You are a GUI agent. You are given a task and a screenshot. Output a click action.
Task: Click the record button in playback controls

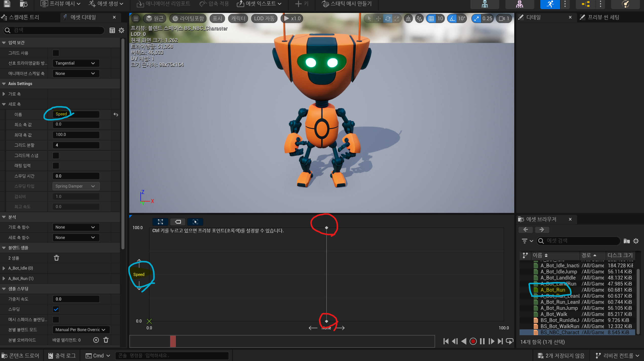pyautogui.click(x=473, y=341)
